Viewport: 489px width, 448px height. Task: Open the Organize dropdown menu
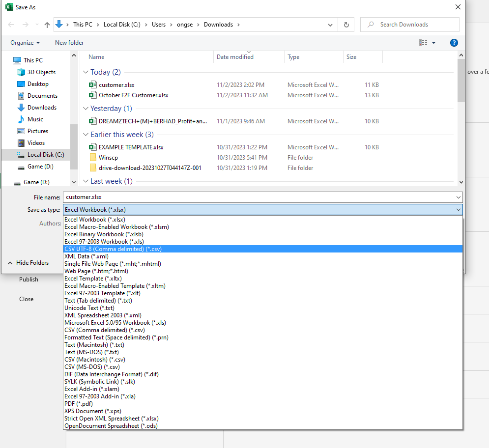(25, 43)
